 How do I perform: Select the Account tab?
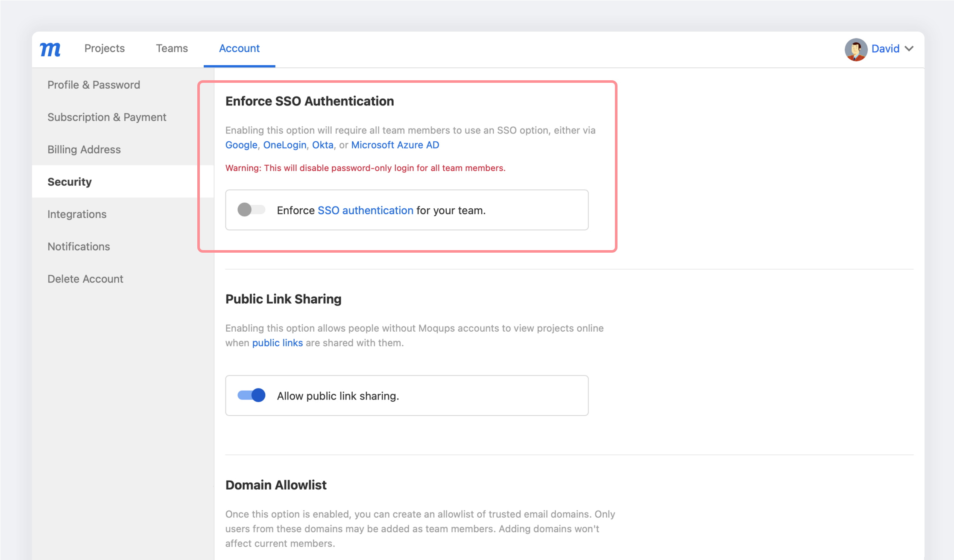(x=239, y=48)
